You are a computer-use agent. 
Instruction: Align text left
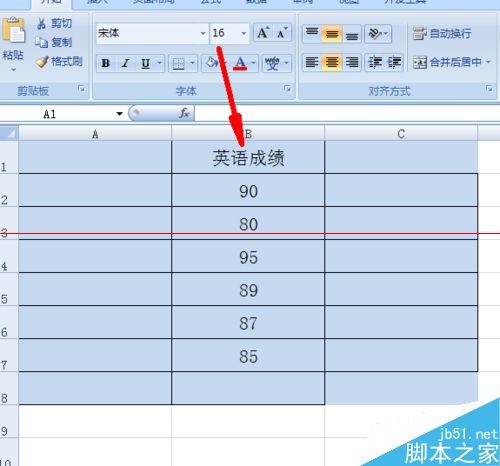pos(312,62)
